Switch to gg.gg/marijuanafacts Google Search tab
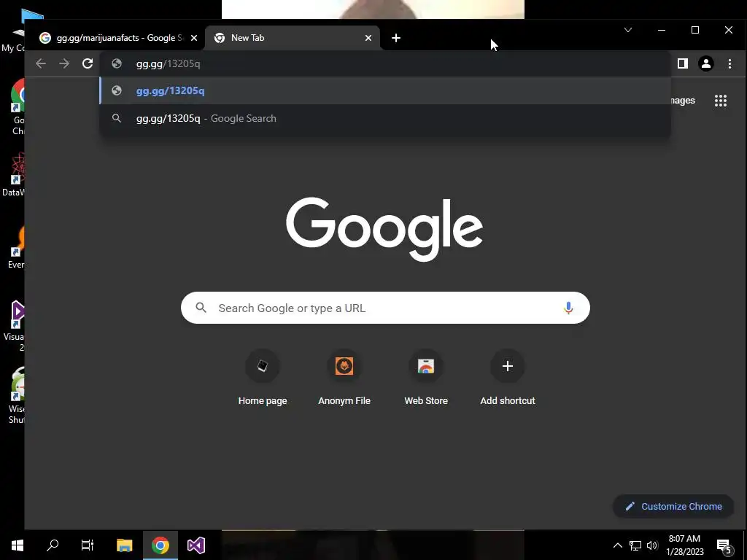 pos(119,38)
